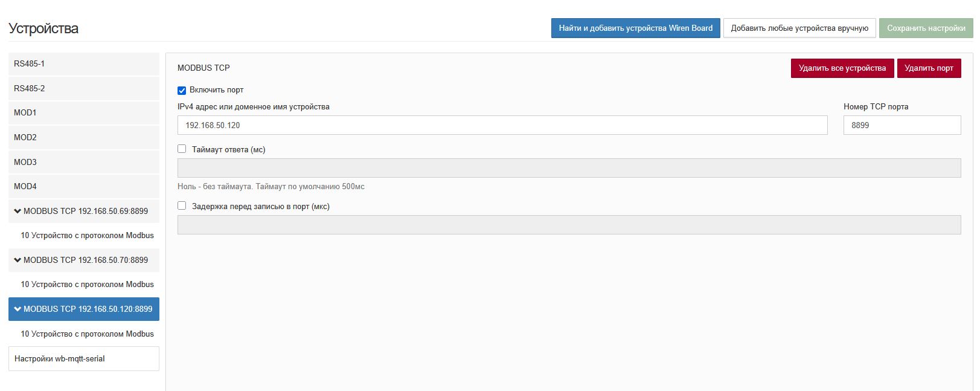Enable 'Задержка перед записью в порт' checkbox
Viewport: 980px width, 391px height.
tap(182, 205)
